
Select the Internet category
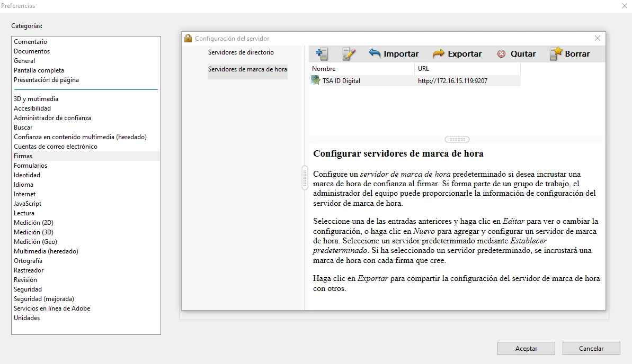(x=24, y=194)
